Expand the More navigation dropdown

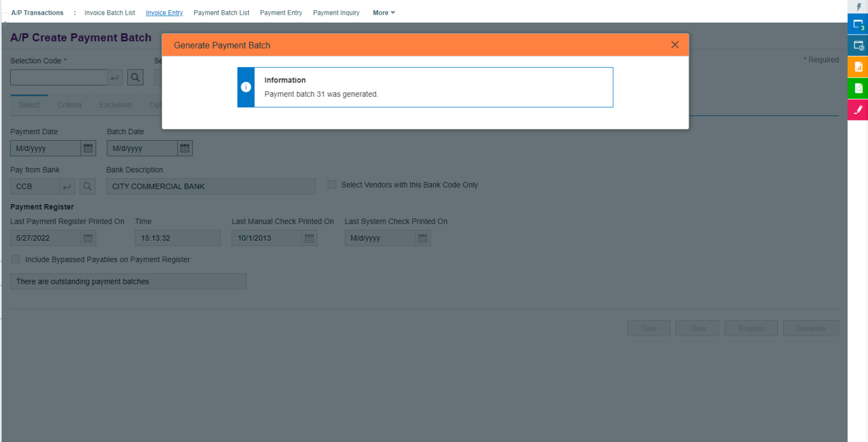[383, 12]
